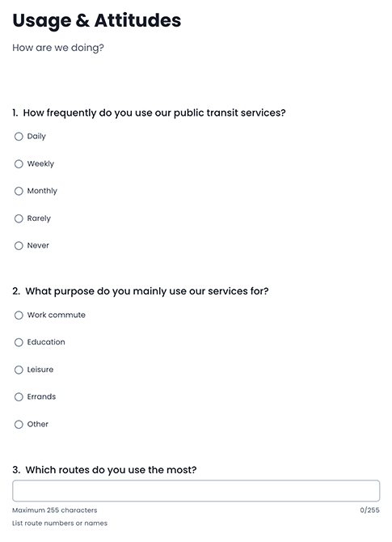Click the 'List route numbers or names' hint
Screen dimensions: 392x542
[x=60, y=523]
